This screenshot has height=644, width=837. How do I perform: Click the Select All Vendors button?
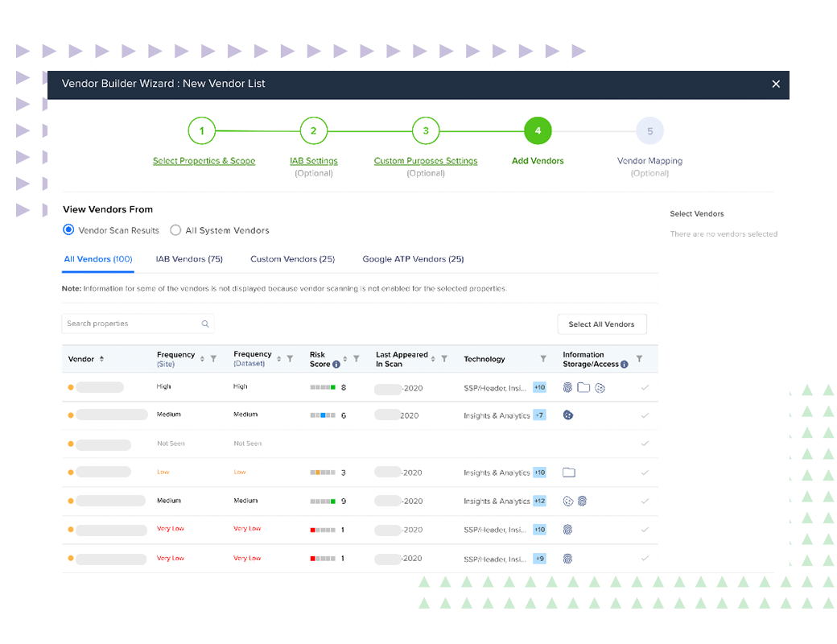click(602, 324)
